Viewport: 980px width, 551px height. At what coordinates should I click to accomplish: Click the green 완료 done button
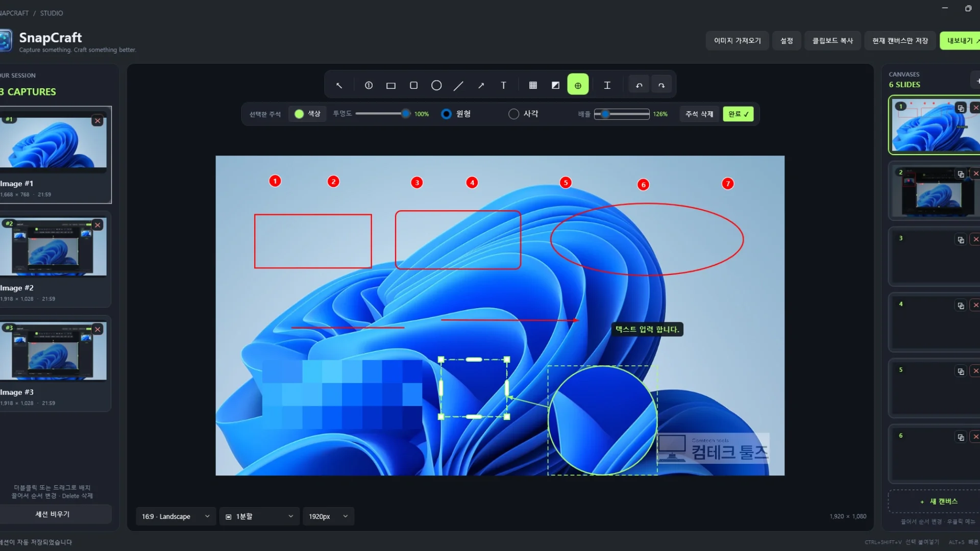738,114
